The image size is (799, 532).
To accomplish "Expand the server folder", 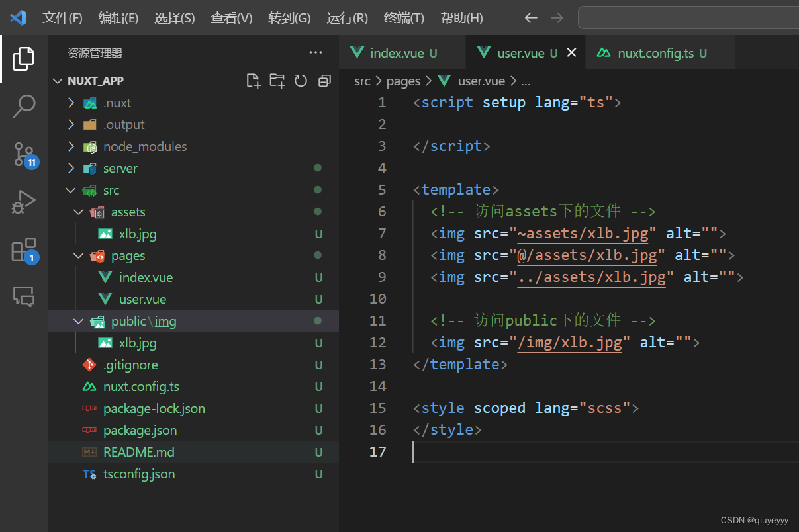I will point(71,168).
